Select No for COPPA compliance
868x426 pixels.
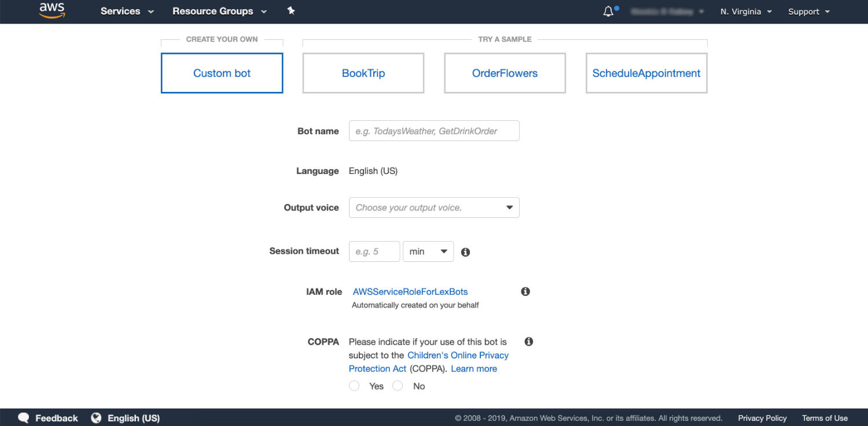[398, 386]
